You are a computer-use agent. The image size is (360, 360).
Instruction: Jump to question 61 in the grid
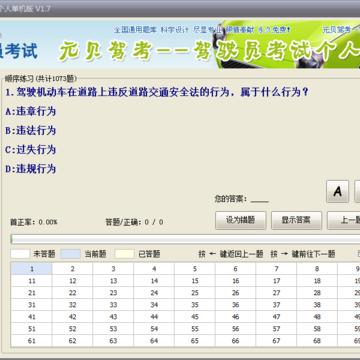(32, 341)
